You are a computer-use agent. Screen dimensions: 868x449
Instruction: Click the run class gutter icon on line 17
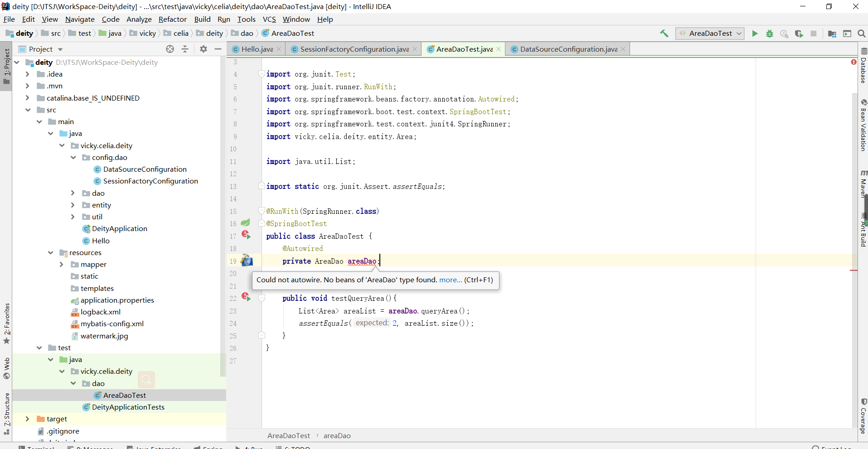tap(246, 235)
